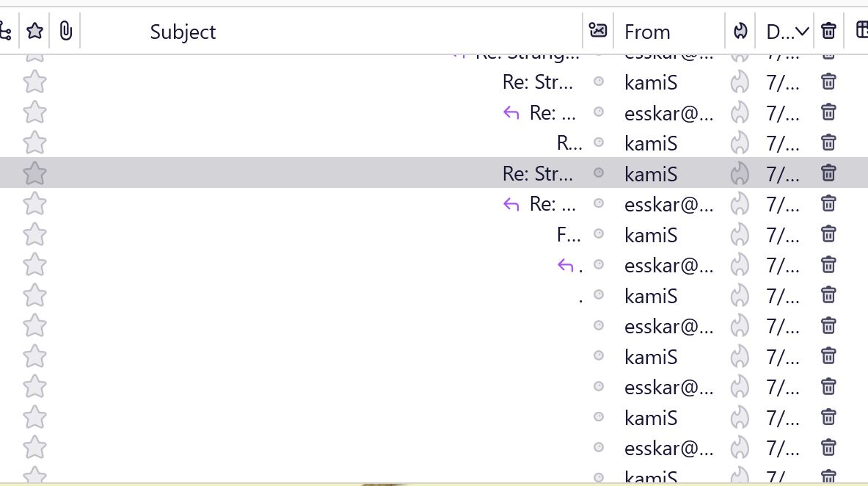Click the read status column header icon
868x486 pixels.
(598, 31)
